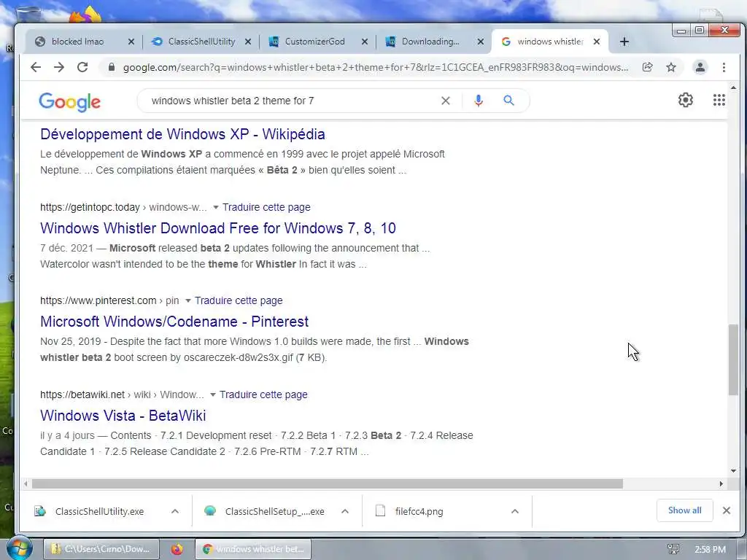Open the Chrome profile avatar
Screen dimensions: 747x560
pos(700,67)
